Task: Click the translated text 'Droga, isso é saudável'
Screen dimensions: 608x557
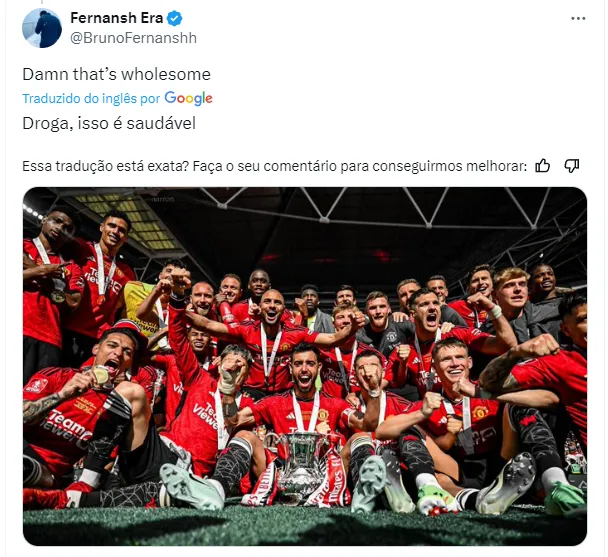Action: 109,123
